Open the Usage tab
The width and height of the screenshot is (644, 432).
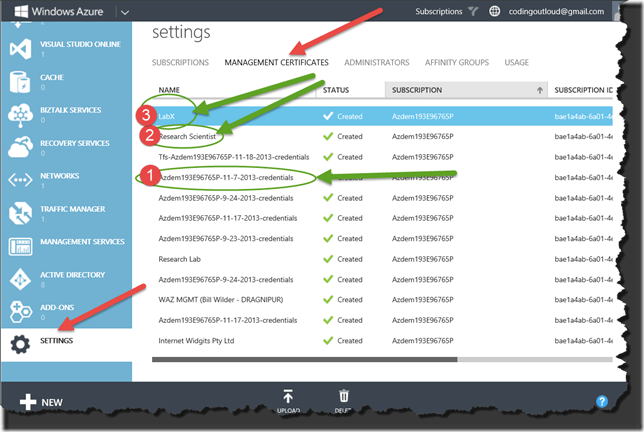517,62
